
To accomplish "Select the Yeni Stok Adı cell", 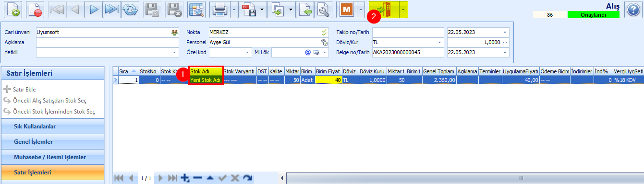I will 206,80.
